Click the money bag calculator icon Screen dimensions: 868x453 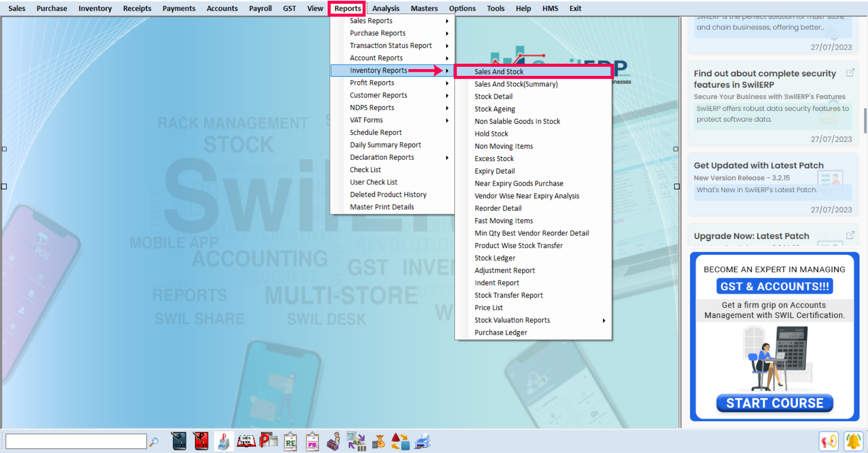click(378, 441)
